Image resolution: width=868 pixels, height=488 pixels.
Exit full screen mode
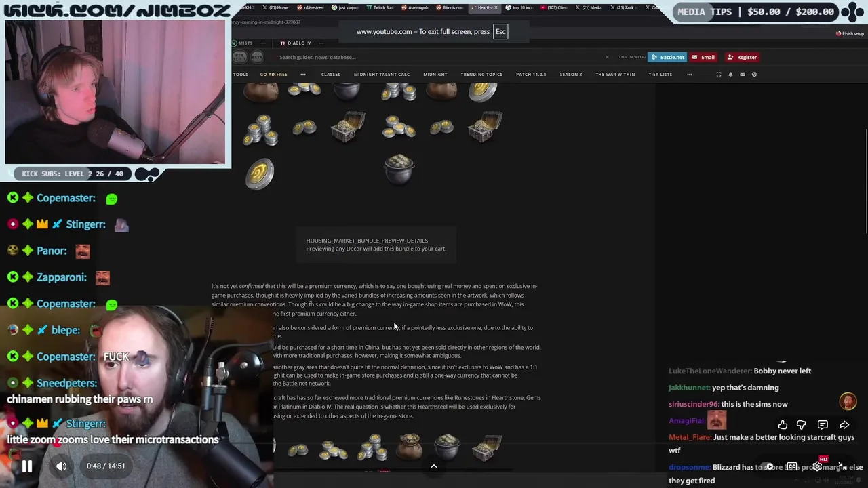click(843, 466)
